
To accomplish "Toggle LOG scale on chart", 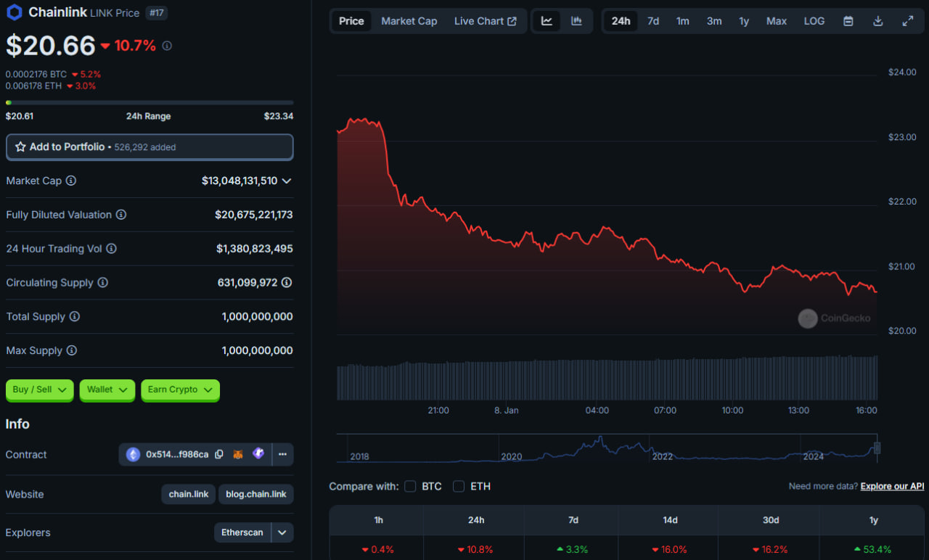I will (x=814, y=21).
